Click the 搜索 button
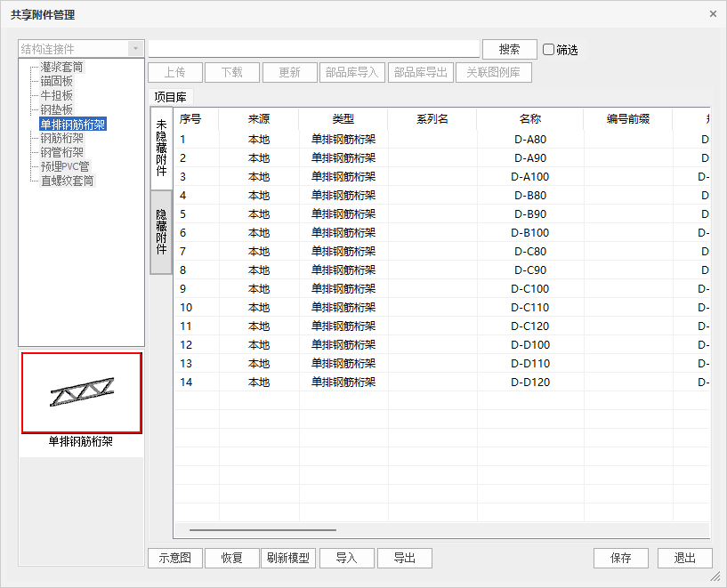 click(509, 50)
